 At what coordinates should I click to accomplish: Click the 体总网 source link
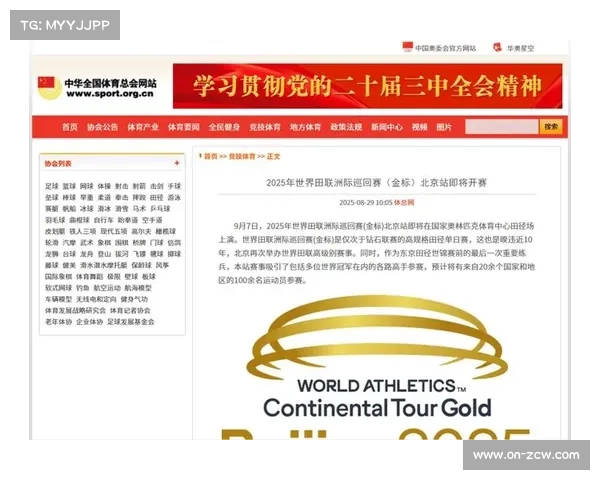[404, 202]
